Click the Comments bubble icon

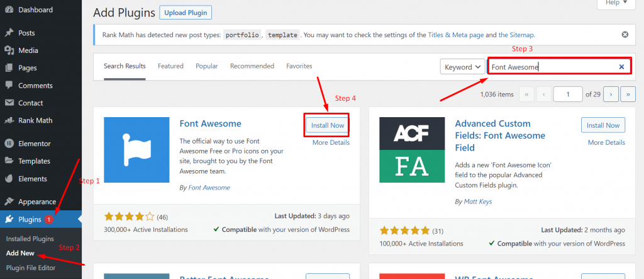click(x=9, y=86)
